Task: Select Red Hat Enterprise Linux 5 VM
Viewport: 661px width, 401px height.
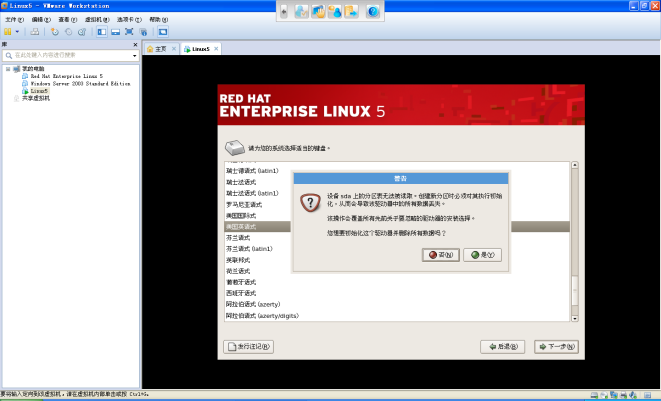Action: pos(67,76)
